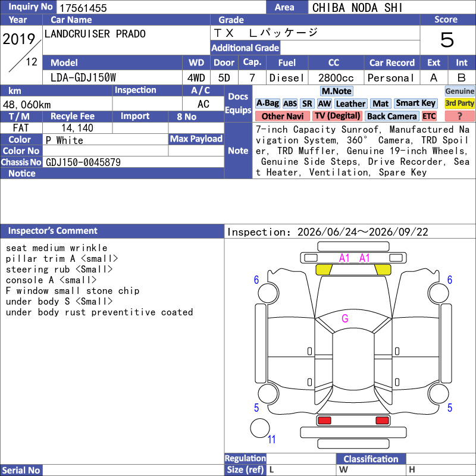Click the year value 2019
This screenshot has width=476, height=476.
(x=19, y=39)
